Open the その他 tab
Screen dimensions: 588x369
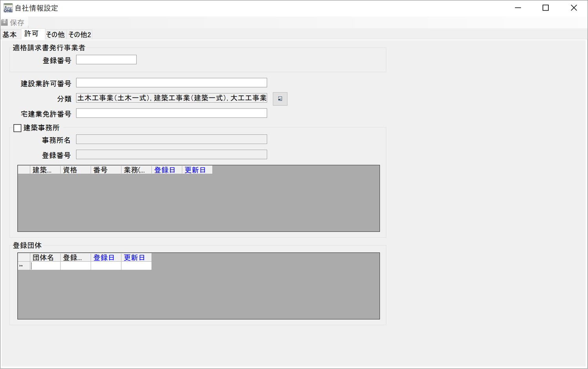click(x=55, y=35)
